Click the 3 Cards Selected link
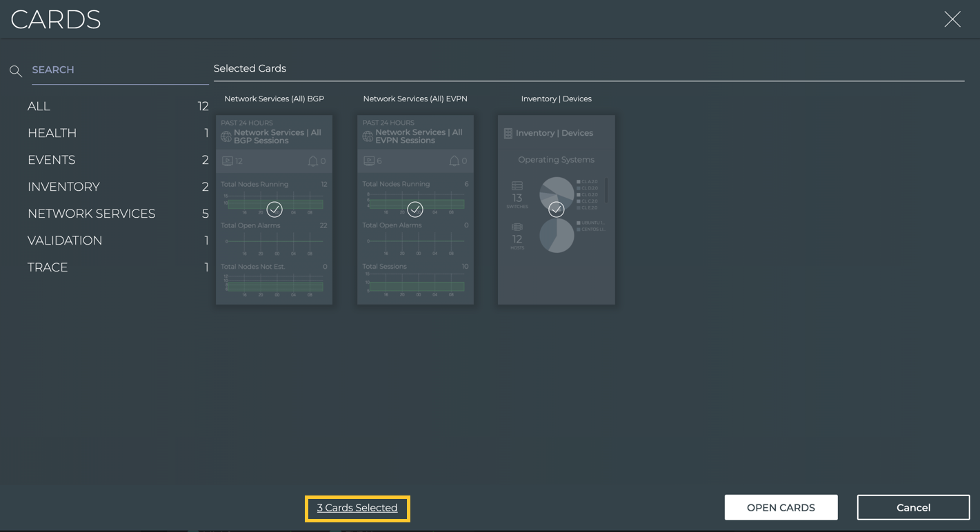Image resolution: width=980 pixels, height=532 pixels. pyautogui.click(x=357, y=508)
